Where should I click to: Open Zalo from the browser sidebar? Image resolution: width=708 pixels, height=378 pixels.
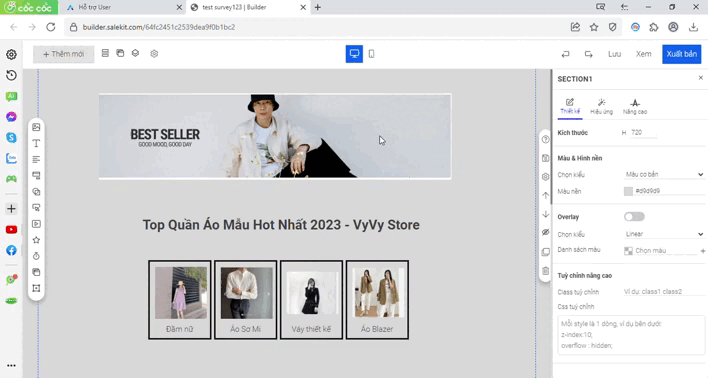(x=11, y=158)
